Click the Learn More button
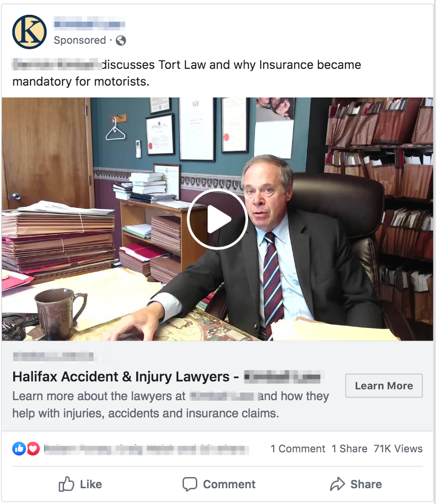This screenshot has width=436, height=504. [384, 385]
